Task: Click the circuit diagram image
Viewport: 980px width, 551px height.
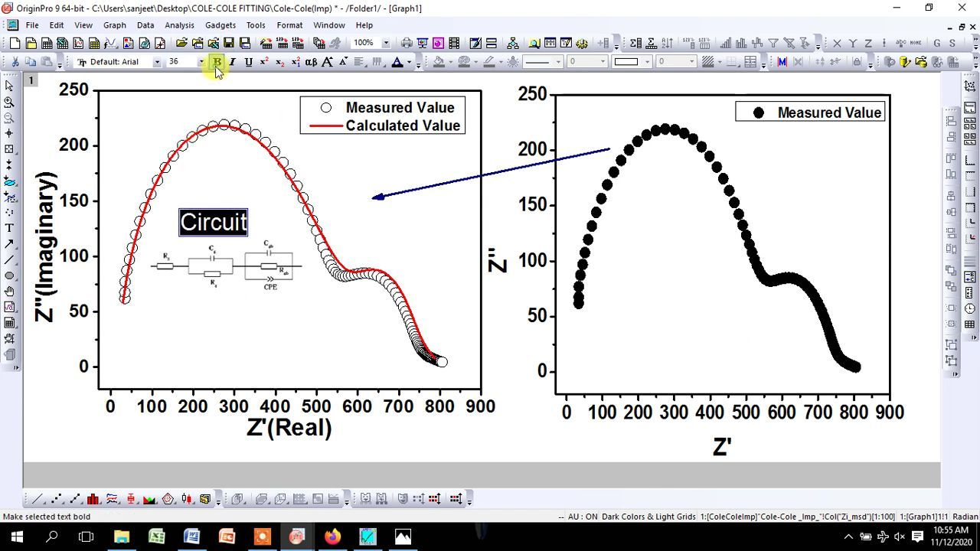Action: (x=227, y=266)
